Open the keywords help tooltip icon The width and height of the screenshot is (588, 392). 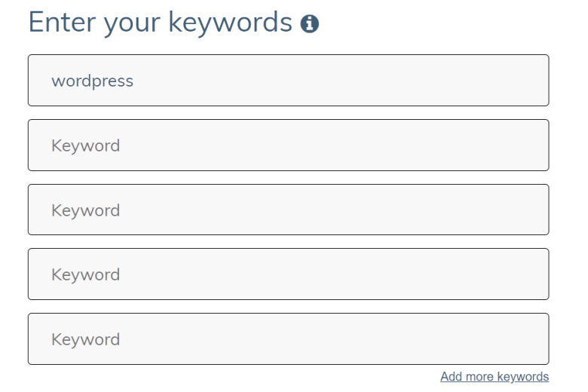pyautogui.click(x=309, y=24)
